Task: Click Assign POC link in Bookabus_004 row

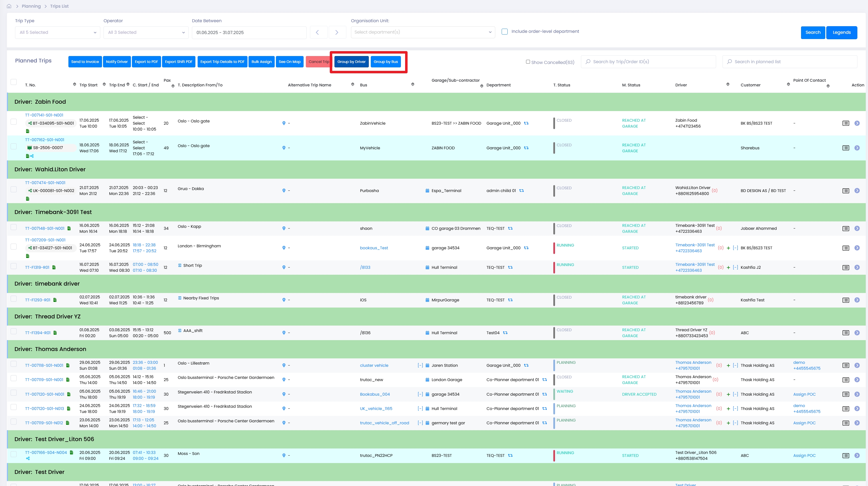Action: (x=804, y=394)
